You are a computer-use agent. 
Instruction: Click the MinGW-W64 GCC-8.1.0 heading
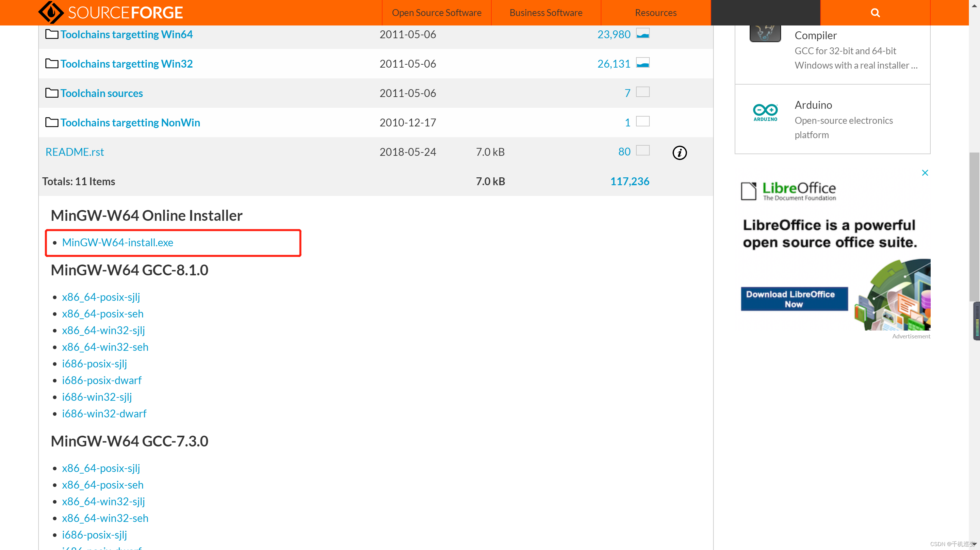pyautogui.click(x=129, y=270)
